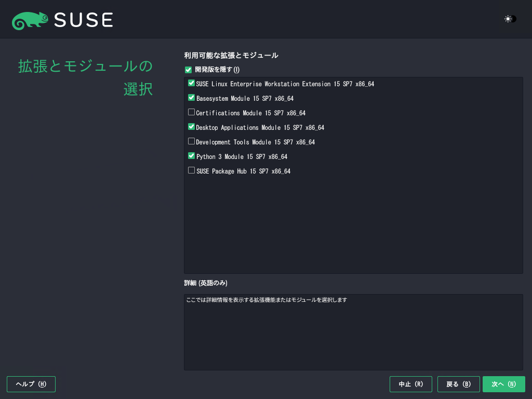This screenshot has width=532, height=399.
Task: Toggle the light/dark theme switch
Action: 510,19
